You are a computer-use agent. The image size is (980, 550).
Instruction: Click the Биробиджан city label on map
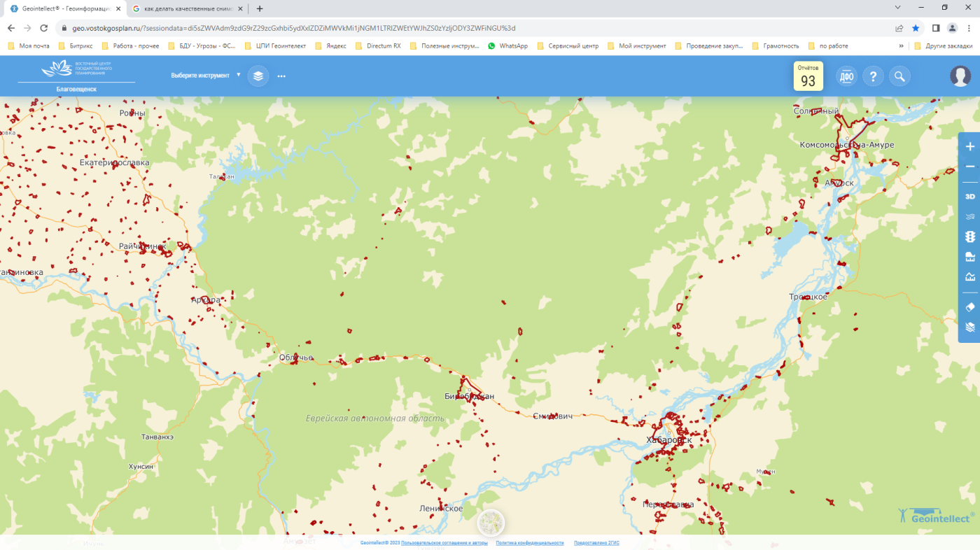469,396
